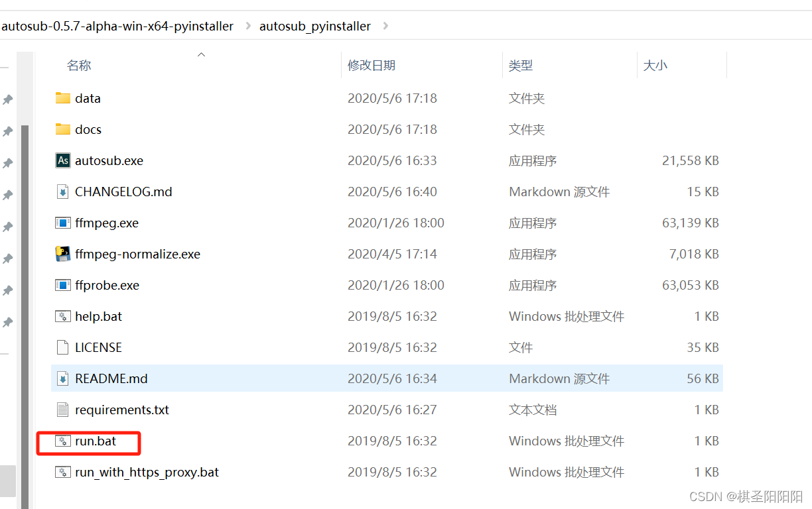Click README.md type Markdown 源文件
The width and height of the screenshot is (812, 509).
[559, 378]
